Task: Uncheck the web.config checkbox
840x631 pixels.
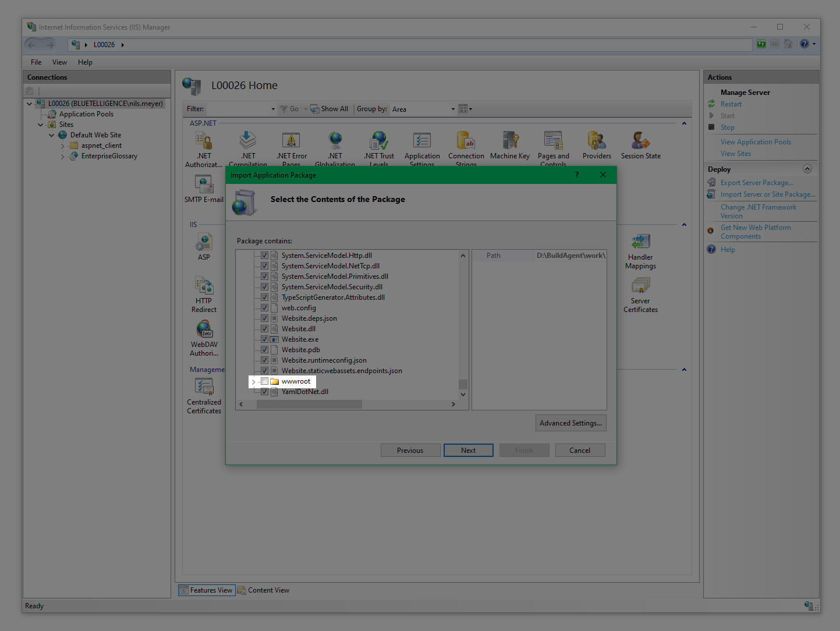Action: [264, 308]
